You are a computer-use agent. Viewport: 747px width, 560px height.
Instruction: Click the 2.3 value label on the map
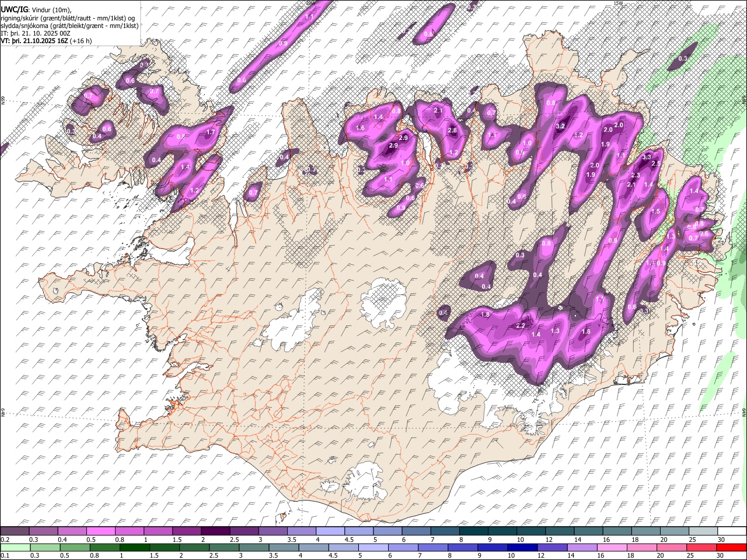click(636, 176)
